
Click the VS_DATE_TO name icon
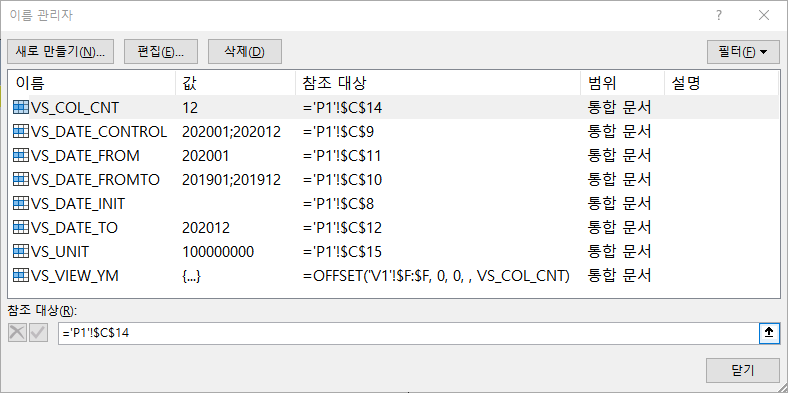[21, 228]
